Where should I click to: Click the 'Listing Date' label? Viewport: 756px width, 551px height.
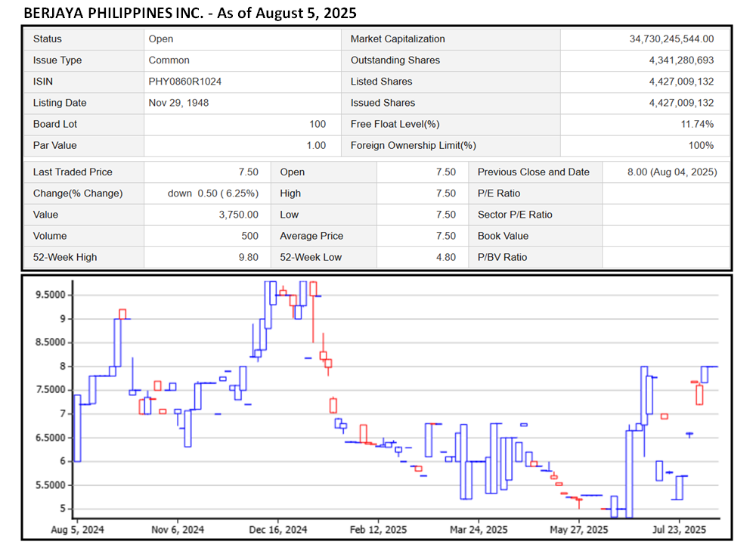[60, 103]
